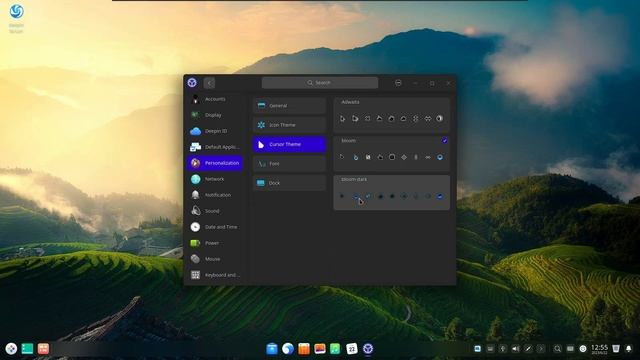The height and width of the screenshot is (360, 640).
Task: Choose the Adwaita cursor theme
Action: (391, 114)
